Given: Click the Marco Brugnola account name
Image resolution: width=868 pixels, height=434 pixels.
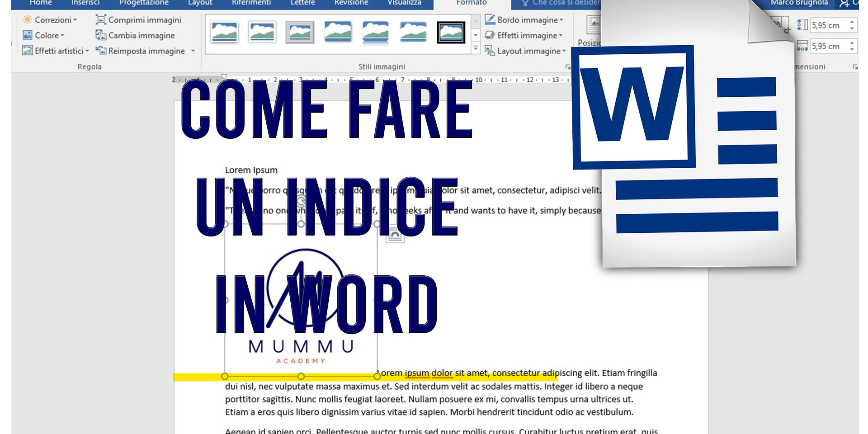Looking at the screenshot, I should coord(799,3).
